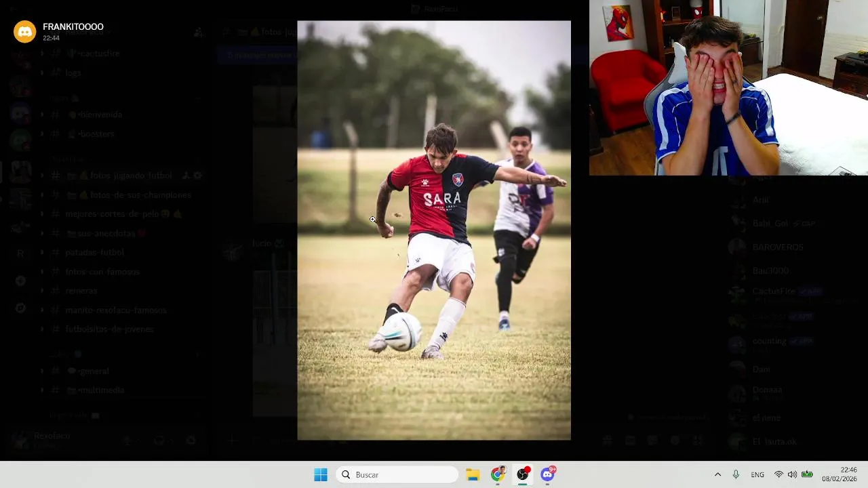Open Discord from the taskbar

[x=548, y=474]
